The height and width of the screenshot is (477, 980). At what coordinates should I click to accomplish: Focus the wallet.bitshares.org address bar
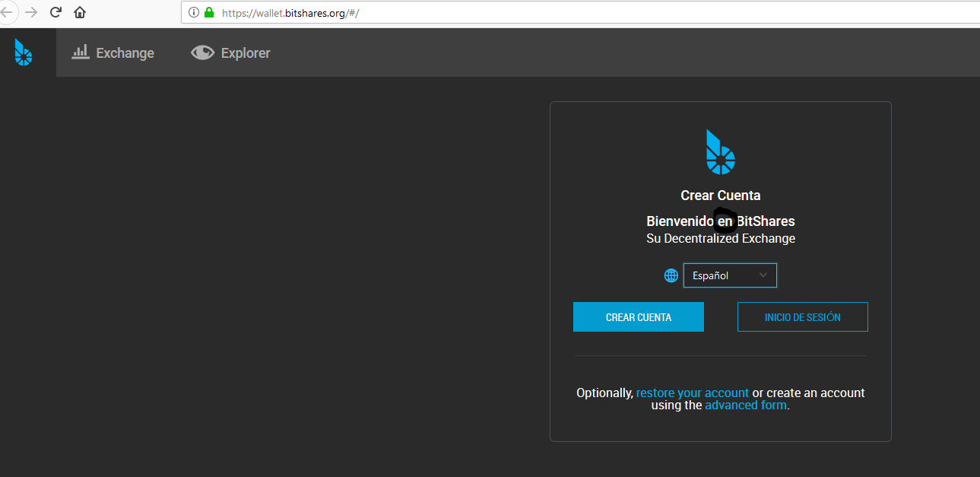point(580,13)
